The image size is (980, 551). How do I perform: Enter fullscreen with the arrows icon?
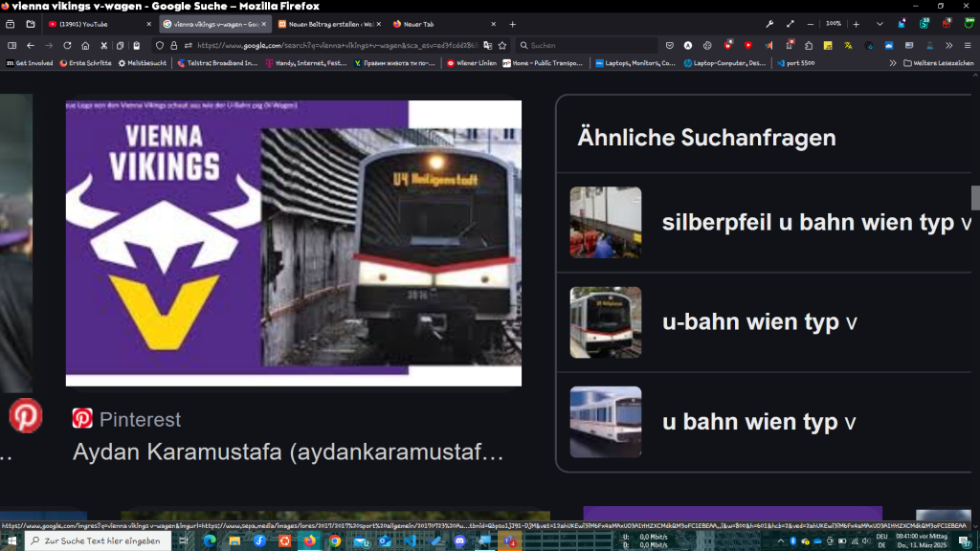790,24
